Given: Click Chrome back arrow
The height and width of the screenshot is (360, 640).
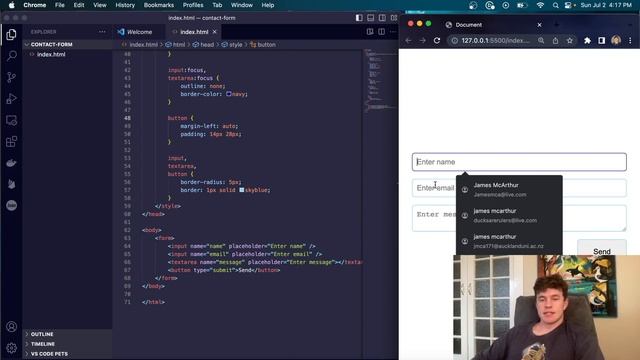Looking at the screenshot, I should click(409, 40).
